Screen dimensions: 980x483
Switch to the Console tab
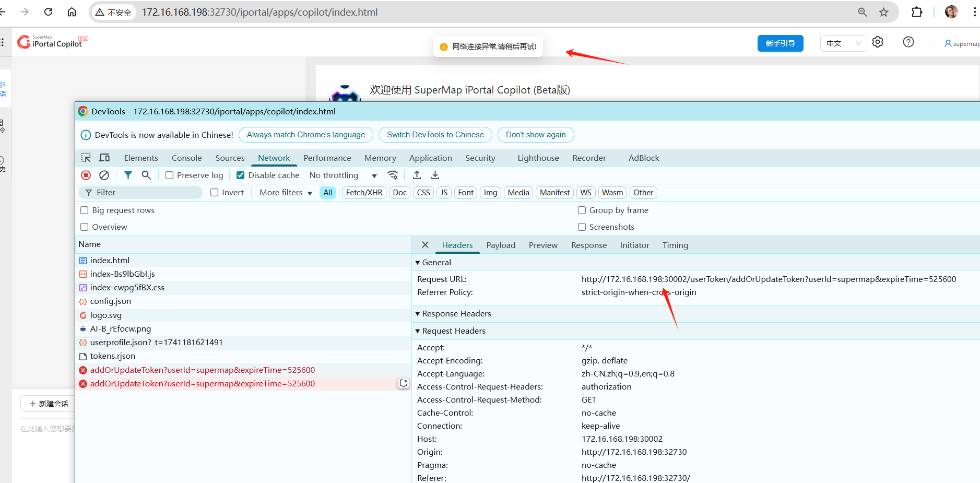click(186, 158)
